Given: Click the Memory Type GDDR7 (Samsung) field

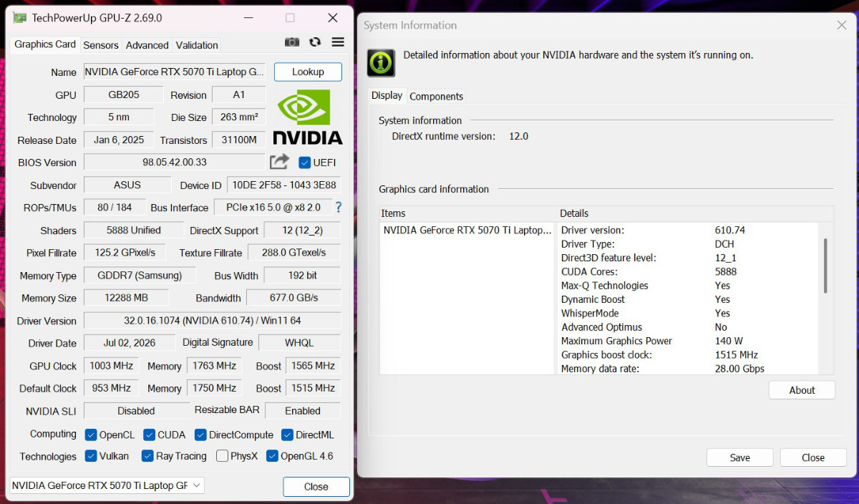Looking at the screenshot, I should coord(140,275).
